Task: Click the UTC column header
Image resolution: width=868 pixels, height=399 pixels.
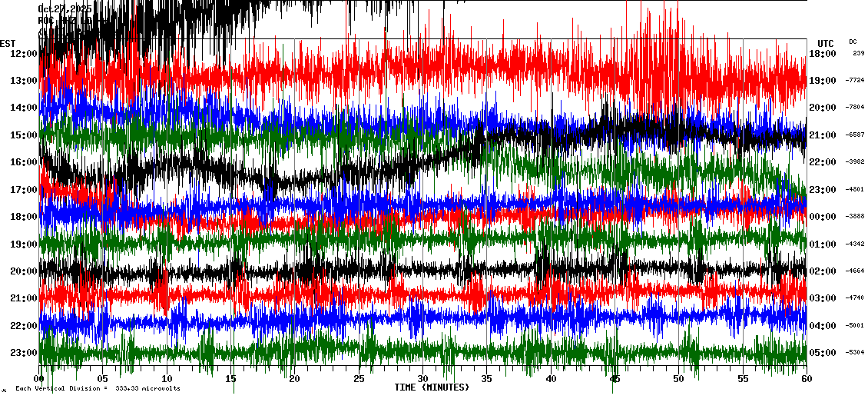Action: (x=826, y=44)
